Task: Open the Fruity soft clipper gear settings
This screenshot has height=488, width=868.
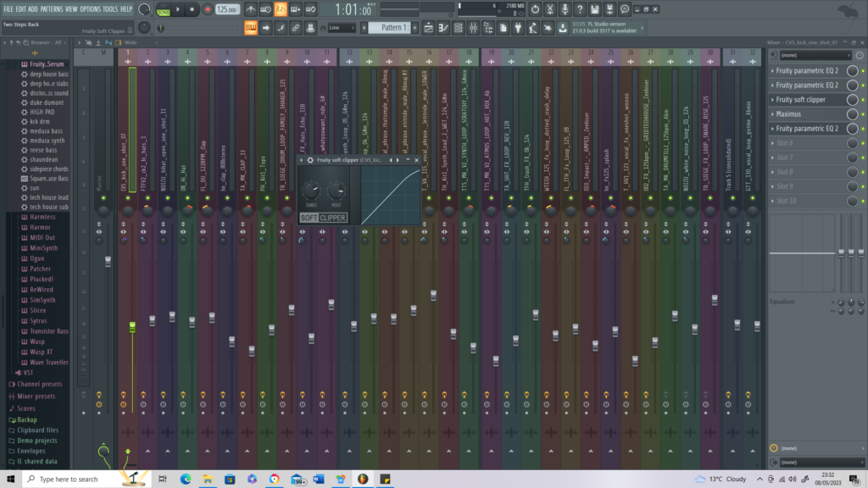Action: click(310, 160)
